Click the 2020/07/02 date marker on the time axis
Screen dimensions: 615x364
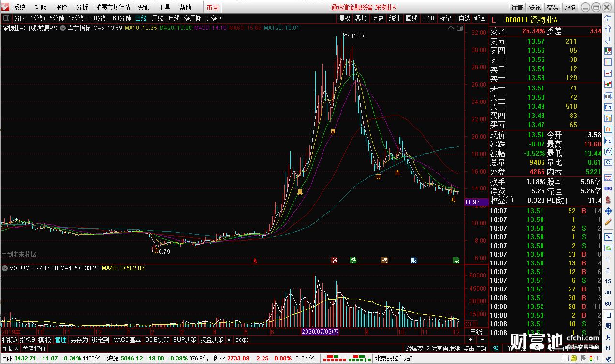click(320, 332)
